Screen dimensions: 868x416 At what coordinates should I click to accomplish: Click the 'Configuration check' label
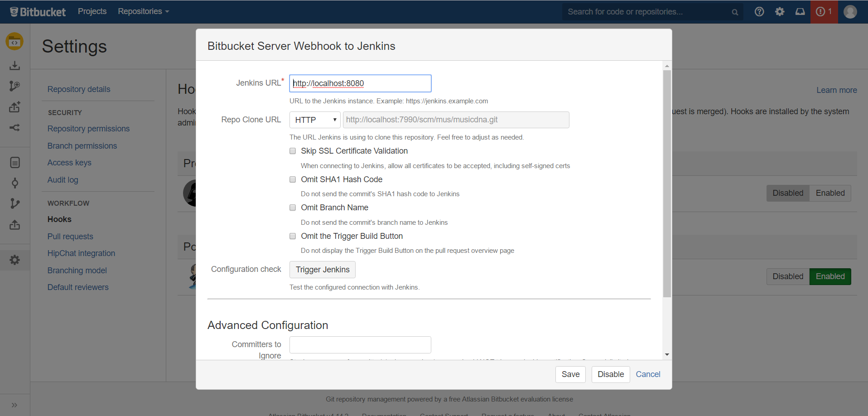coord(246,269)
